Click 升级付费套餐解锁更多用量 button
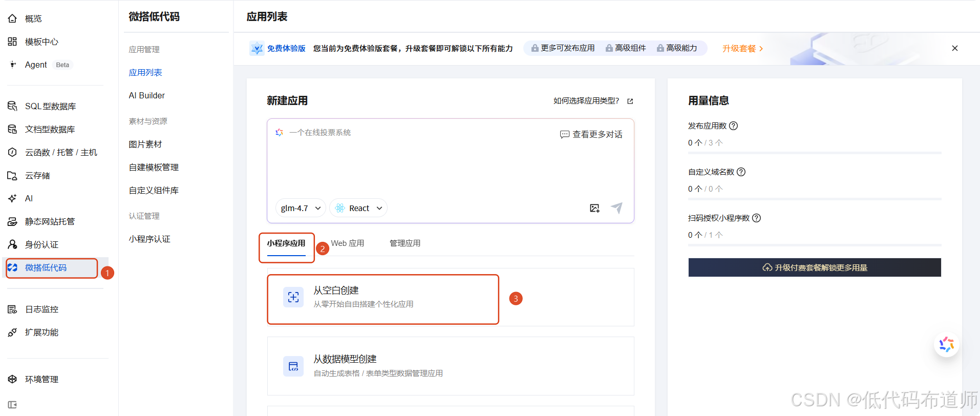 click(815, 267)
